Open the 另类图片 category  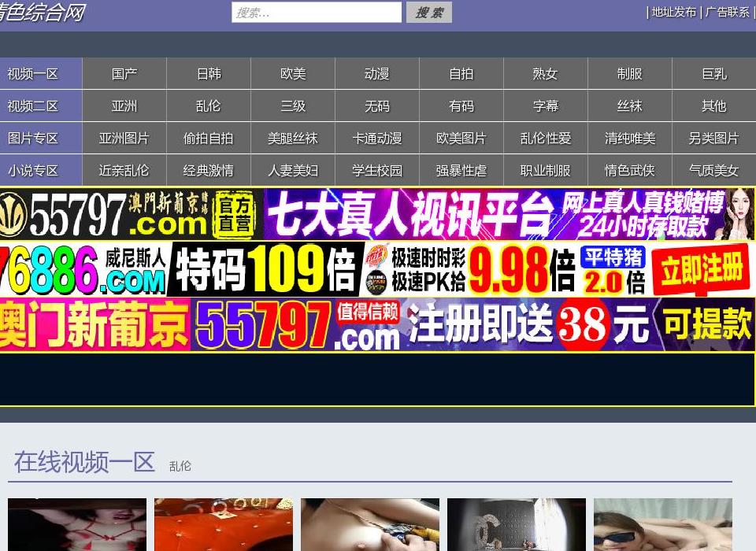click(x=714, y=138)
